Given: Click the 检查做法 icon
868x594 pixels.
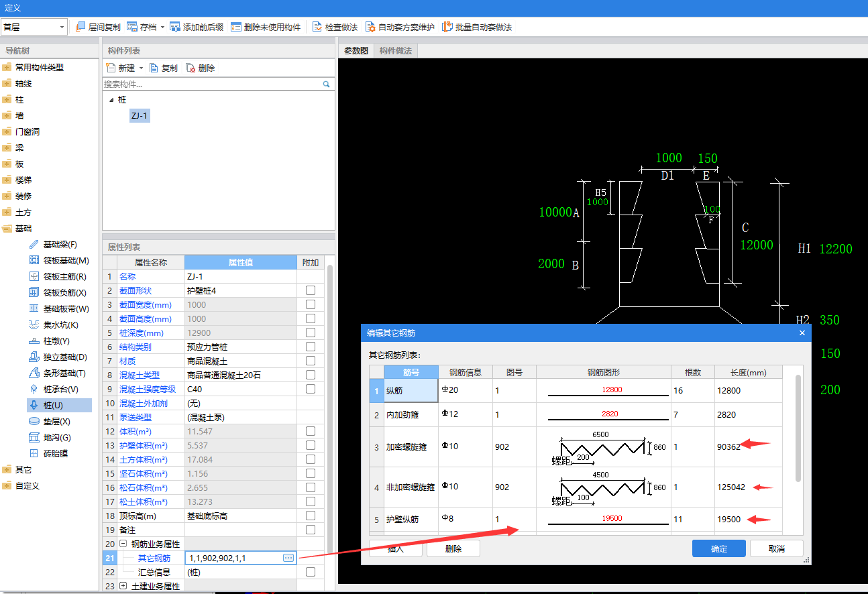Looking at the screenshot, I should point(317,27).
